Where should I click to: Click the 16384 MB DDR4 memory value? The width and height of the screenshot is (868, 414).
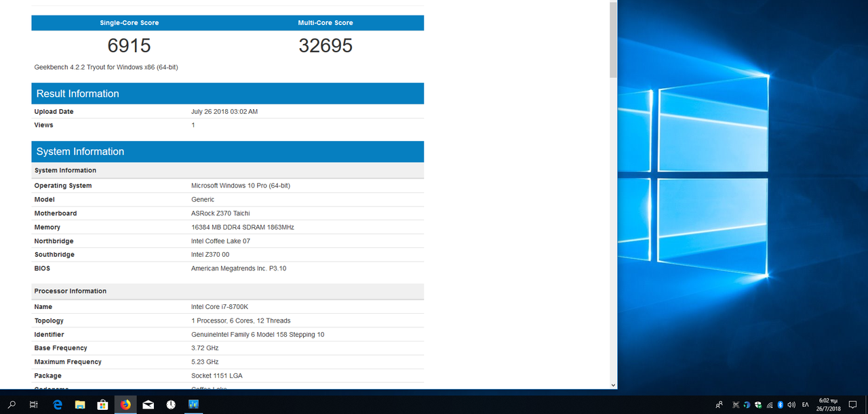(x=243, y=228)
